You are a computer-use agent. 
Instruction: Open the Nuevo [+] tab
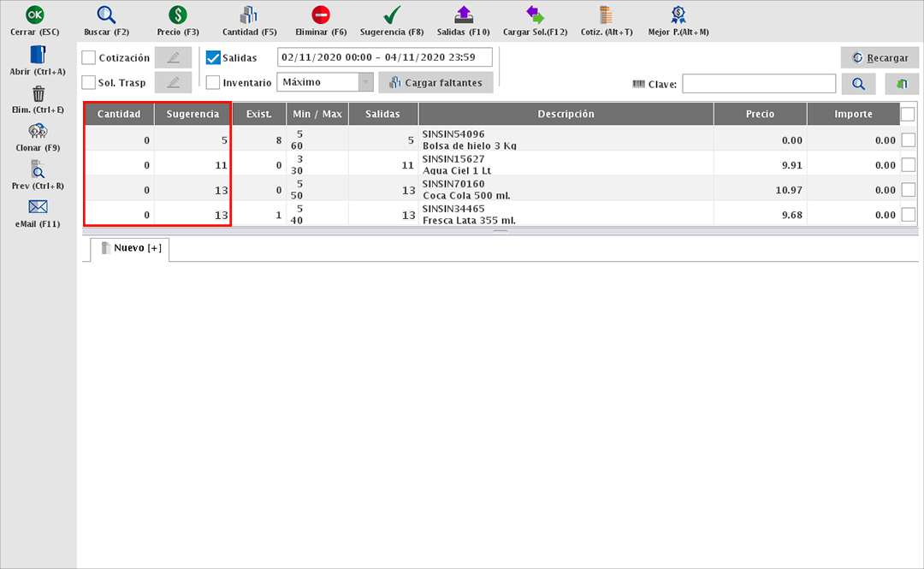(x=131, y=249)
